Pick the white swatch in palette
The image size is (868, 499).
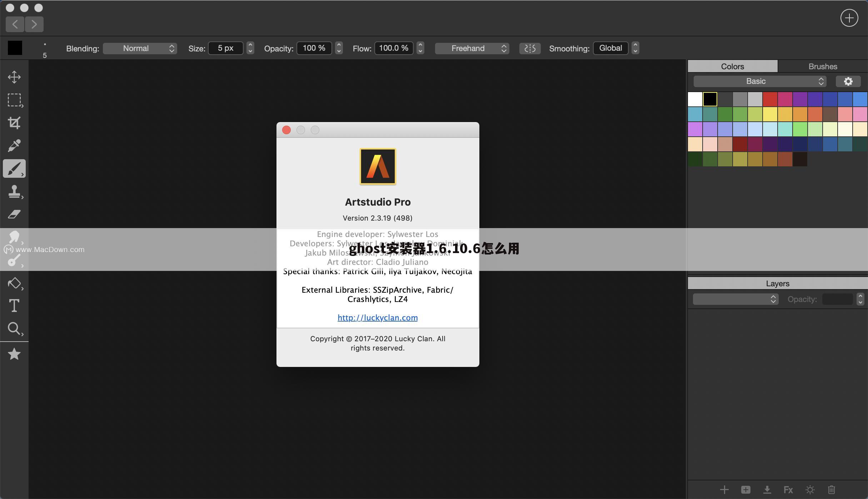(695, 99)
